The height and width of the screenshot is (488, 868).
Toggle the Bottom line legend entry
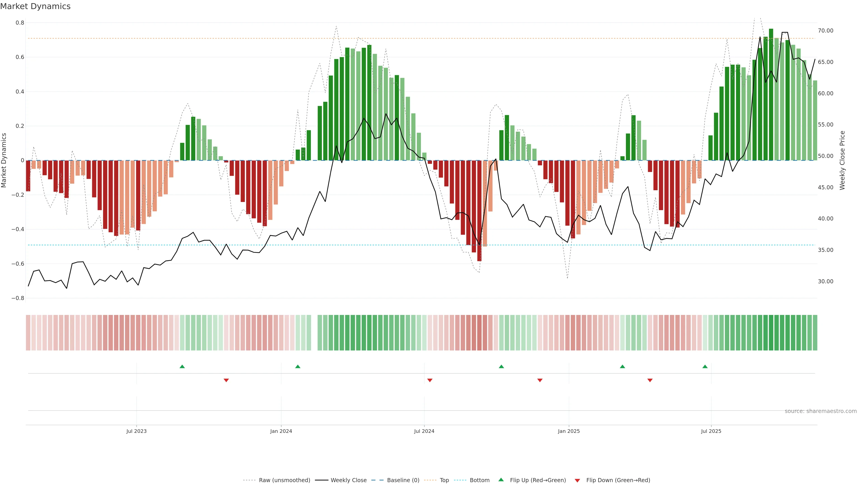(x=479, y=480)
